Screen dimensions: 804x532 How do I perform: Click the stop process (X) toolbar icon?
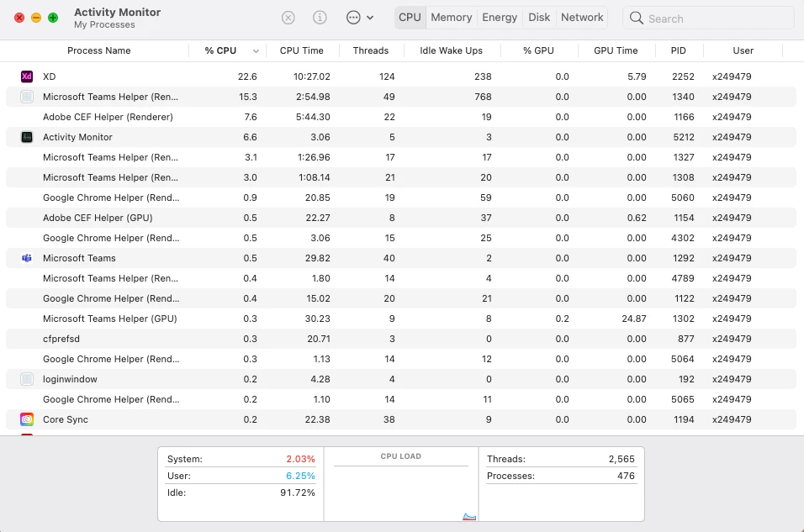288,18
